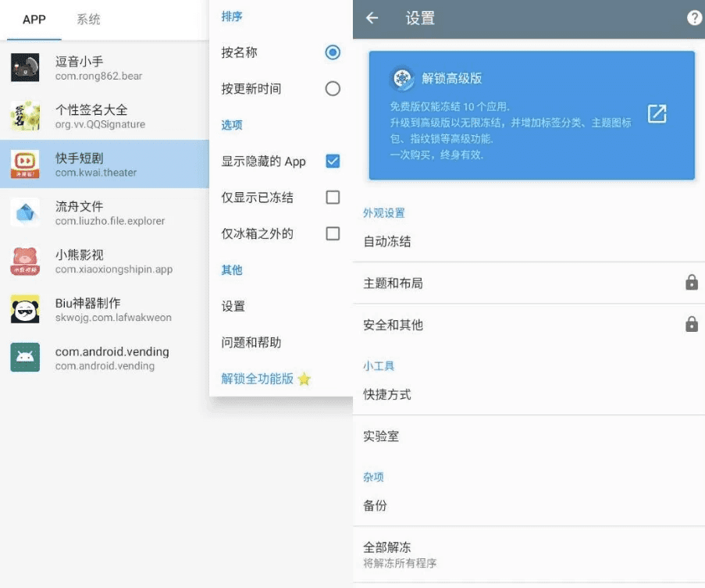Uncheck 显示隐藏的 App option

[x=333, y=162]
